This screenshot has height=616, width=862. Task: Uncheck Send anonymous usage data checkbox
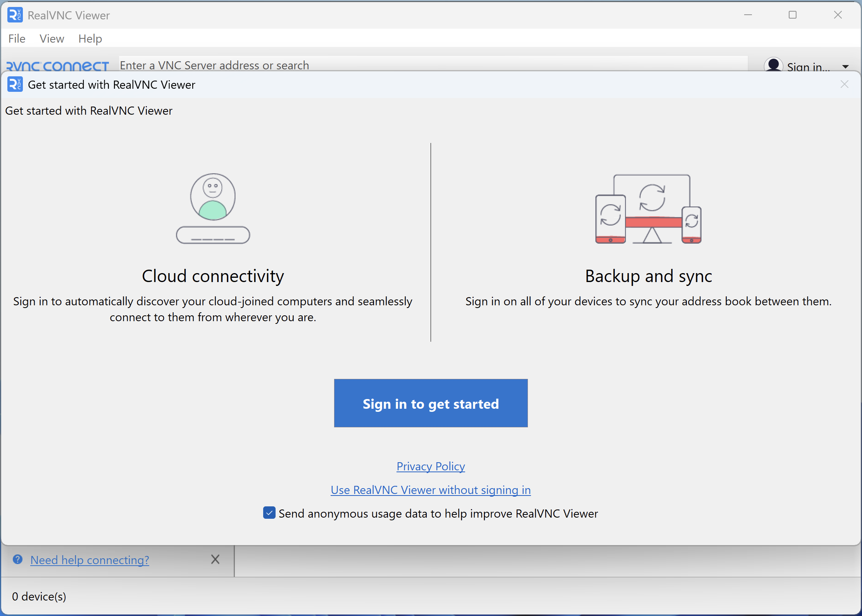(269, 513)
